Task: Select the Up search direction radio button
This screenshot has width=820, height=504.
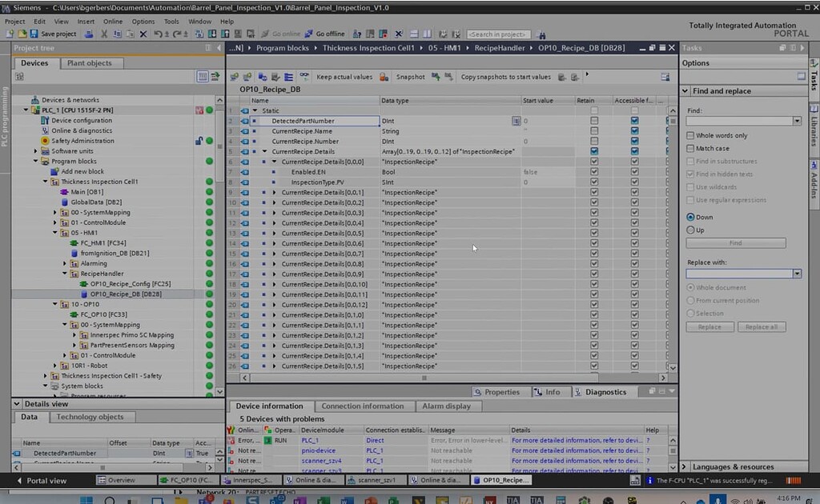Action: (x=690, y=230)
